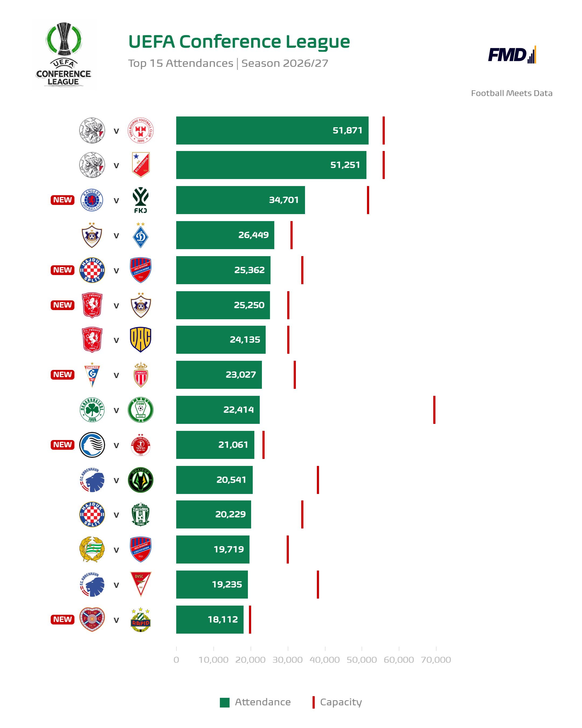Screen dimensions: 582x728
Task: Select the Shelbourne Football Club crest
Action: click(141, 131)
